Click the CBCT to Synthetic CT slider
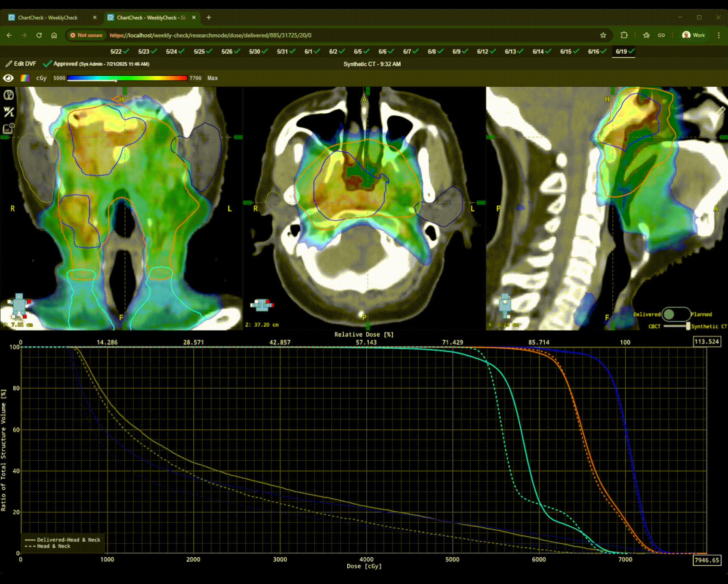 click(676, 326)
